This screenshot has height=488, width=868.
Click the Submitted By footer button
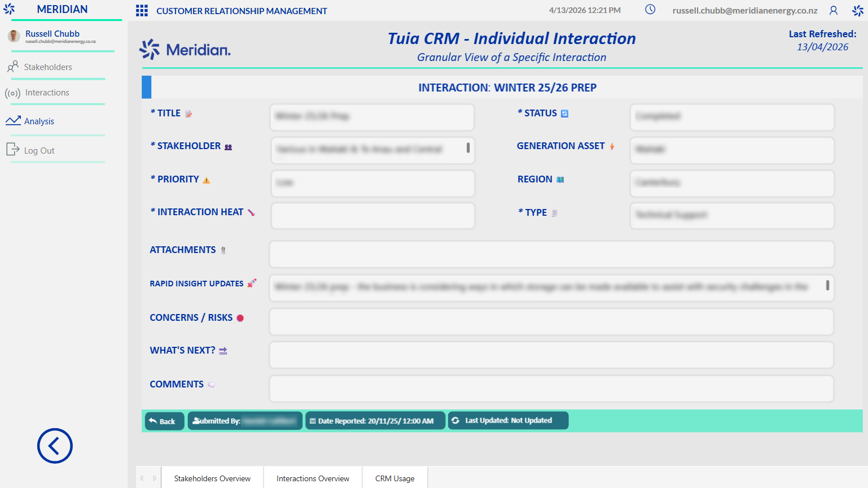point(245,421)
